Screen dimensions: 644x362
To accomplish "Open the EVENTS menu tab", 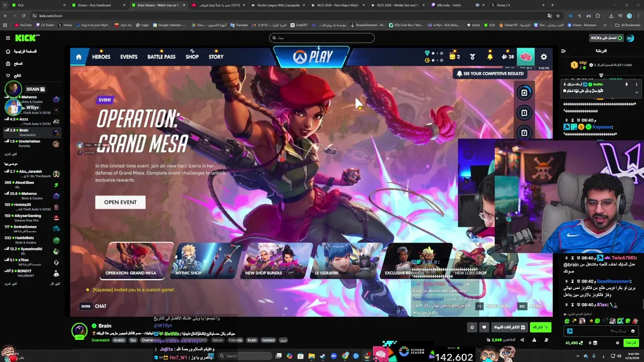I will point(129,57).
